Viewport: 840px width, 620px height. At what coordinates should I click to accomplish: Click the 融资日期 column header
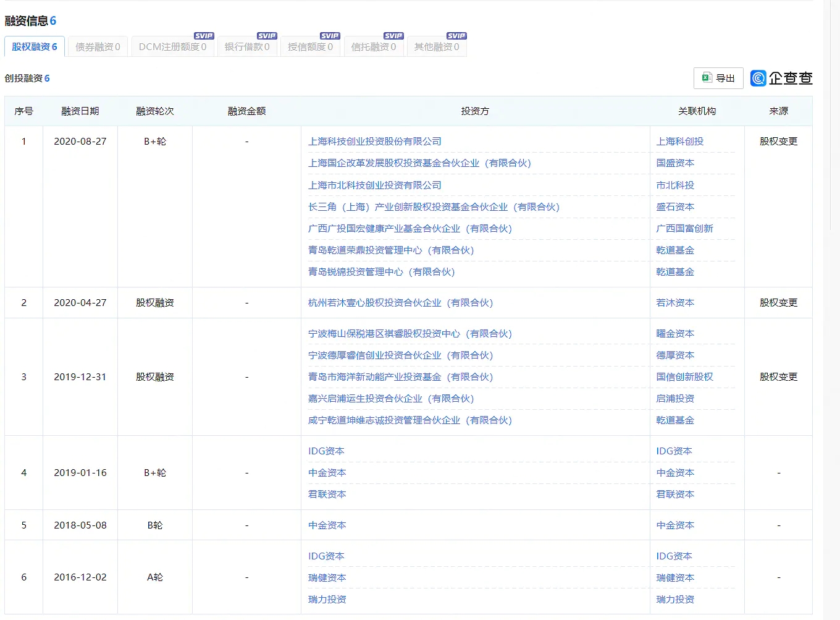[80, 111]
